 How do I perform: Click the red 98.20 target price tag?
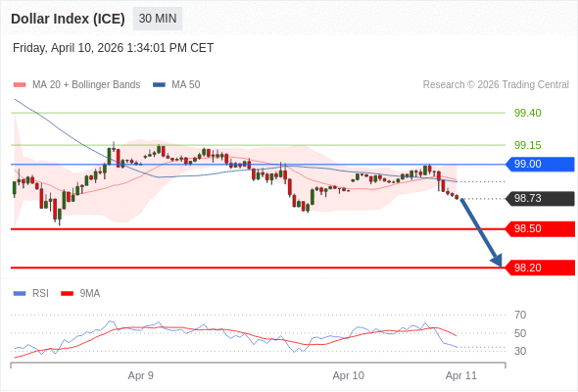(540, 268)
